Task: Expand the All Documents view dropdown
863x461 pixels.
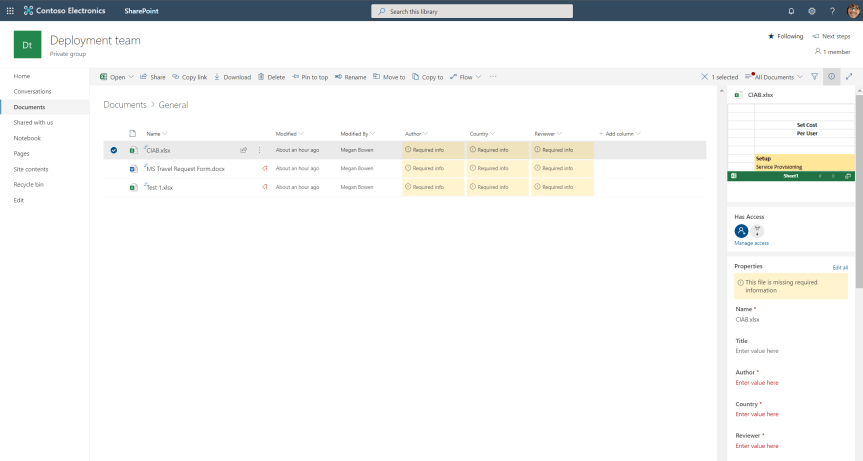Action: click(x=778, y=77)
